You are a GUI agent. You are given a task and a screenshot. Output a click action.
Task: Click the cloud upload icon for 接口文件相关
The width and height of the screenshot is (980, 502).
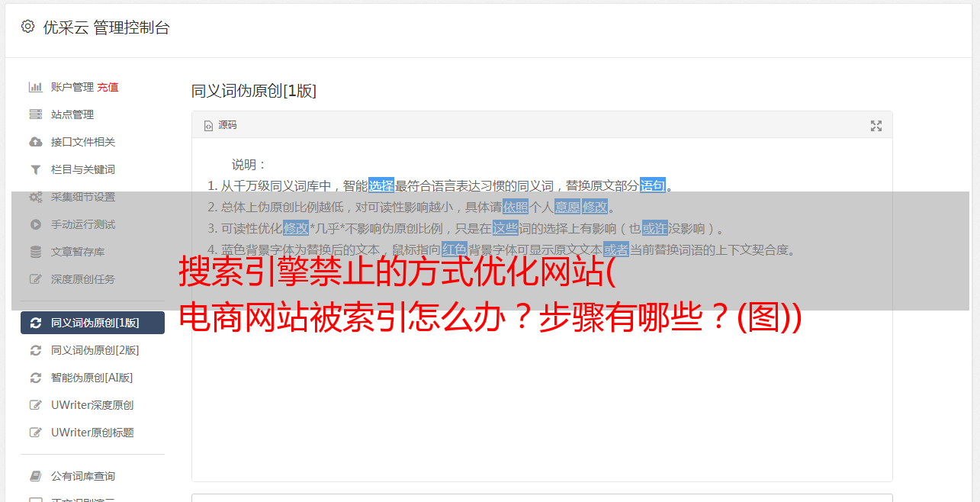pyautogui.click(x=35, y=142)
